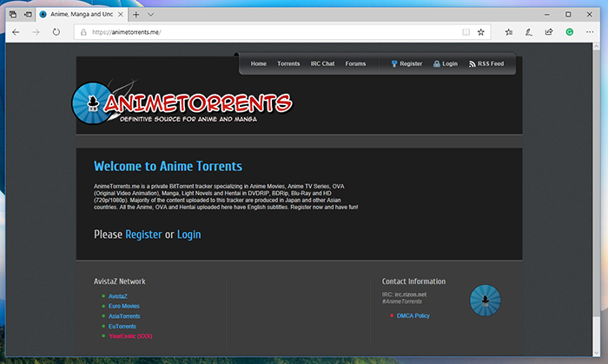Select the Anime, Manga browser tab

82,15
